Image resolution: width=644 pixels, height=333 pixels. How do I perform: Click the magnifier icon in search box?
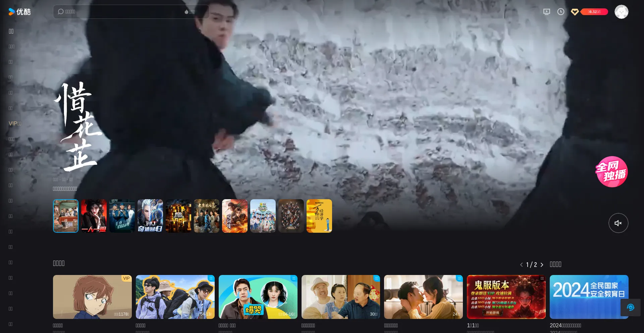point(61,12)
